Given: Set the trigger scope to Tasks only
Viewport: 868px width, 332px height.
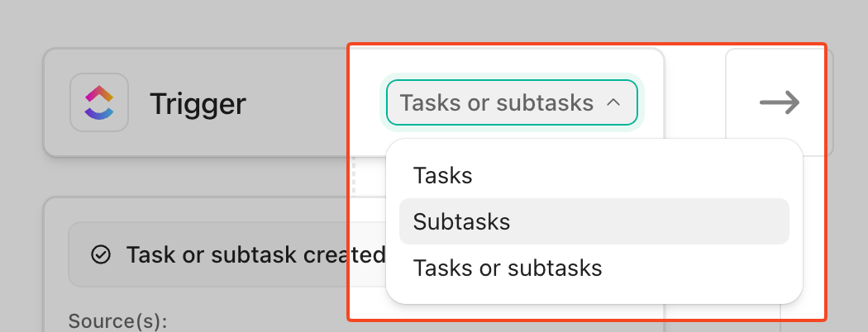Looking at the screenshot, I should click(443, 176).
